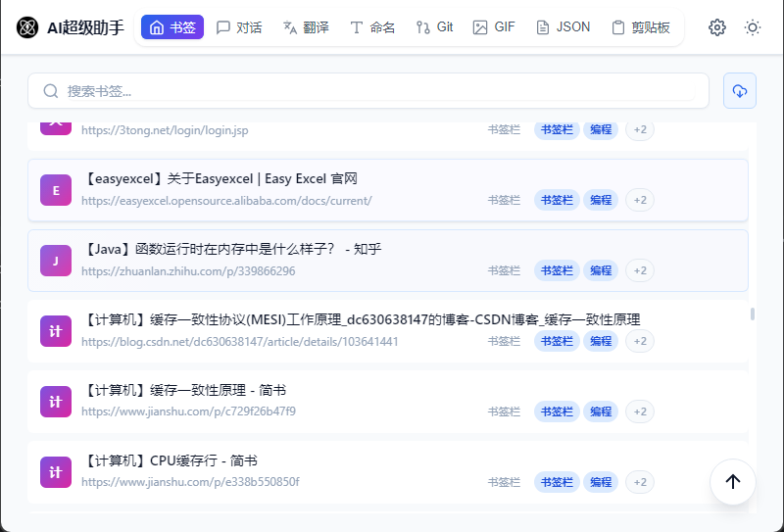
Task: Open the MESI工作原理 CSDN bookmark title
Action: click(x=361, y=319)
